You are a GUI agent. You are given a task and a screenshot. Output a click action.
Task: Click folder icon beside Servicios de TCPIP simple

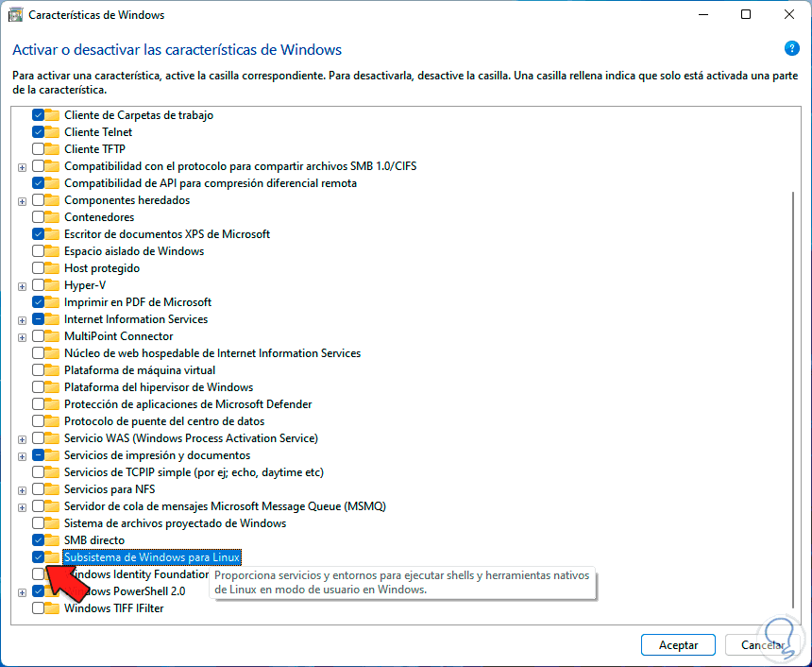[x=52, y=472]
